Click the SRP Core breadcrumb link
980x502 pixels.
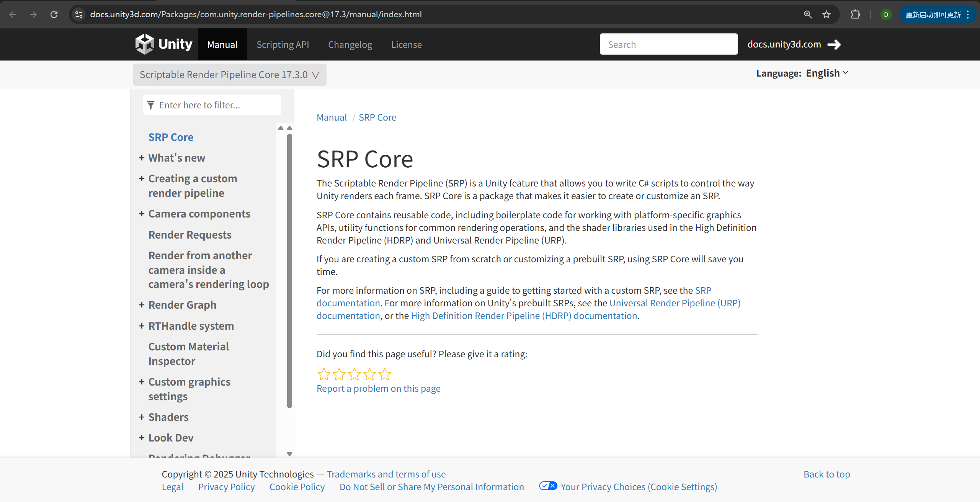pyautogui.click(x=377, y=117)
